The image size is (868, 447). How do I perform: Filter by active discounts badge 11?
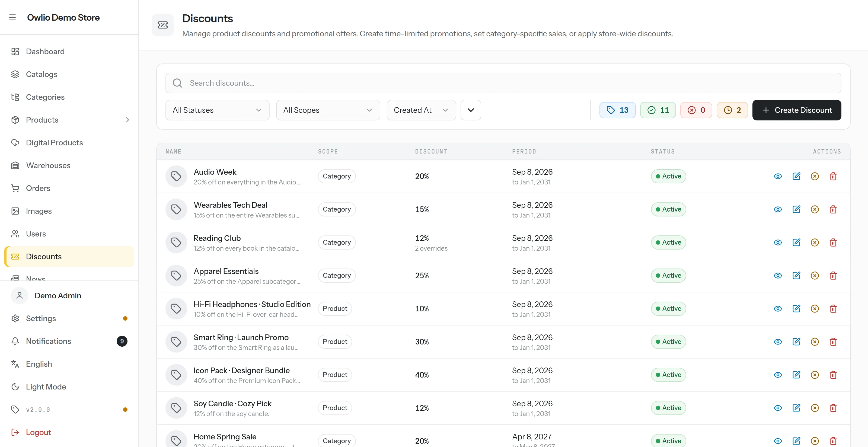coord(658,110)
